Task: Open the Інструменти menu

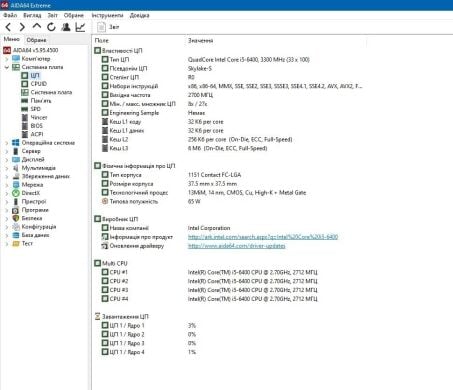Action: (107, 15)
